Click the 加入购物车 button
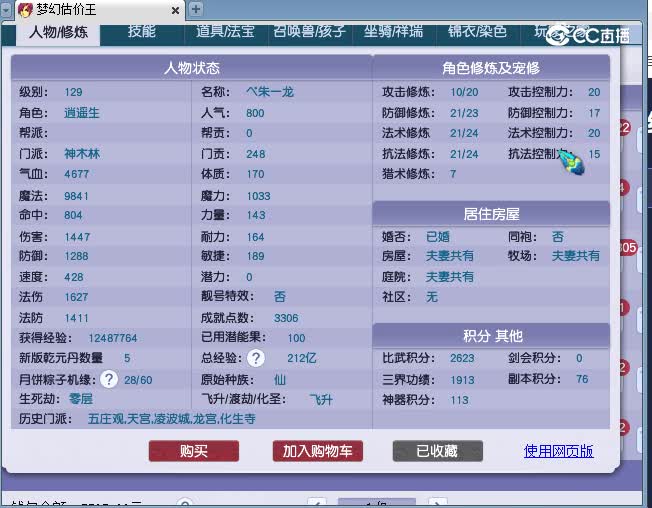The image size is (652, 508). click(x=318, y=451)
